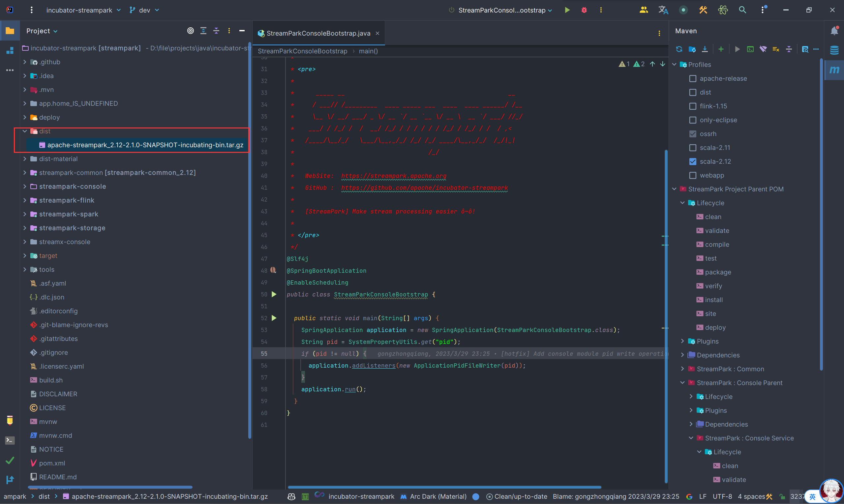Click the package lifecycle goal
The height and width of the screenshot is (504, 844).
717,272
